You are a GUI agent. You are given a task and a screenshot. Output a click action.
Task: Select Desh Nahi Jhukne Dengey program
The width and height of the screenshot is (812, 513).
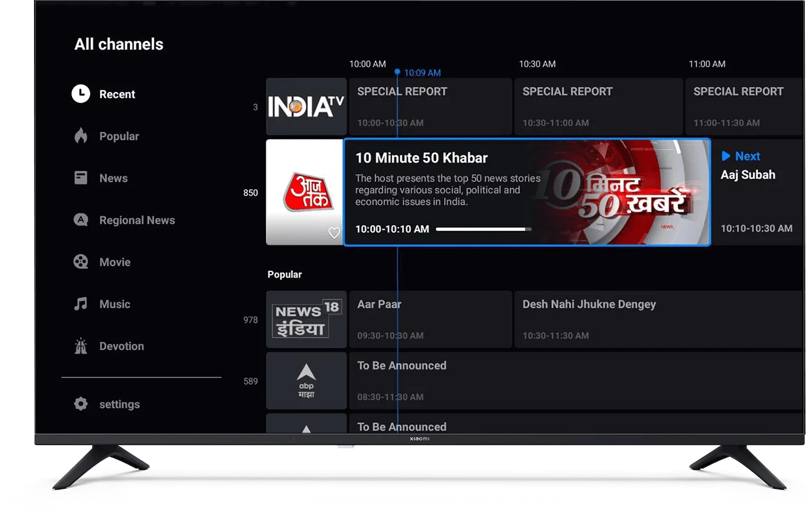point(658,319)
